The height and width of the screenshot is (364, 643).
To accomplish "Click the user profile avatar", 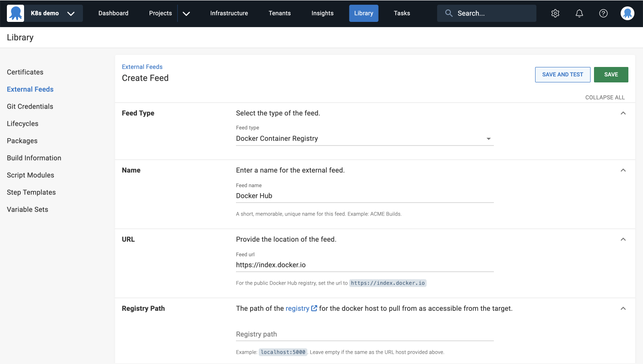I will [627, 13].
